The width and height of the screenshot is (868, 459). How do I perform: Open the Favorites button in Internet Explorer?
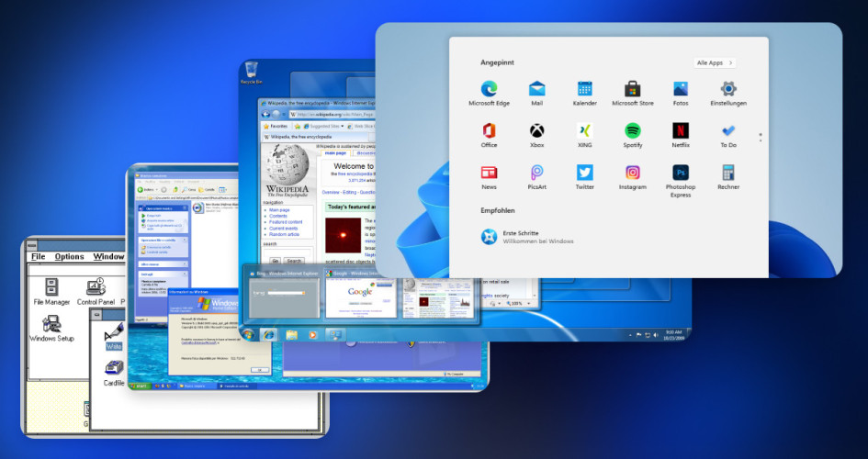coord(276,126)
